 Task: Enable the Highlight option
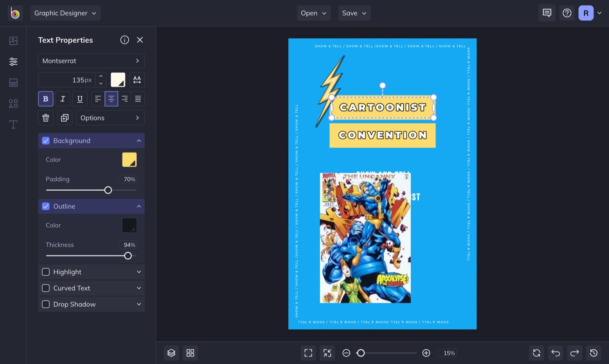46,272
